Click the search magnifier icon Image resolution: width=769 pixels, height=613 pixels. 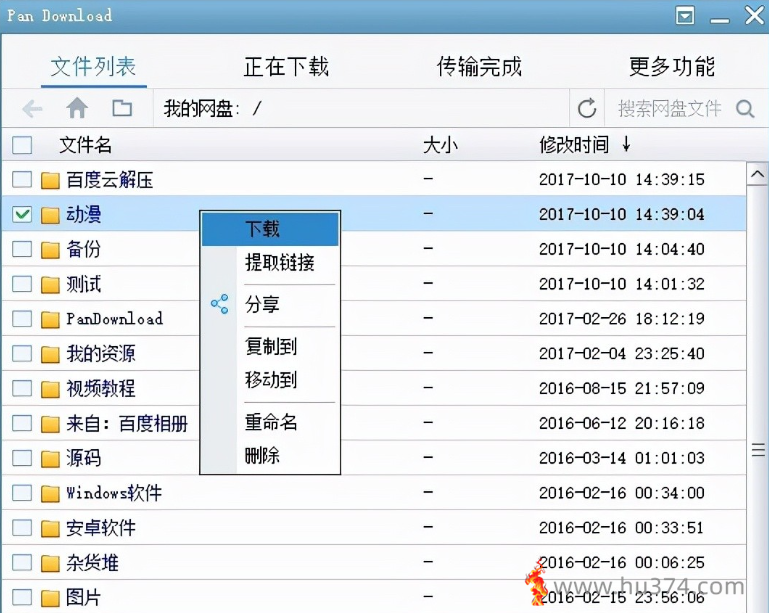click(x=745, y=108)
